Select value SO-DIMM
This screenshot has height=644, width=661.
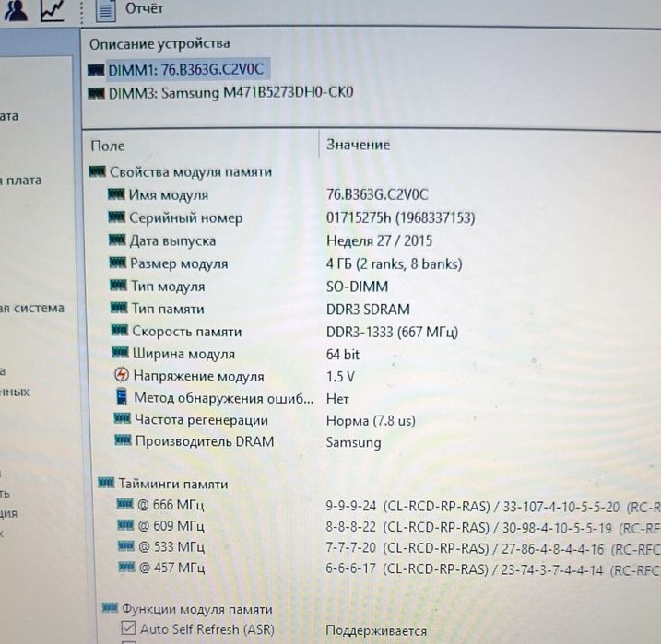(x=357, y=287)
